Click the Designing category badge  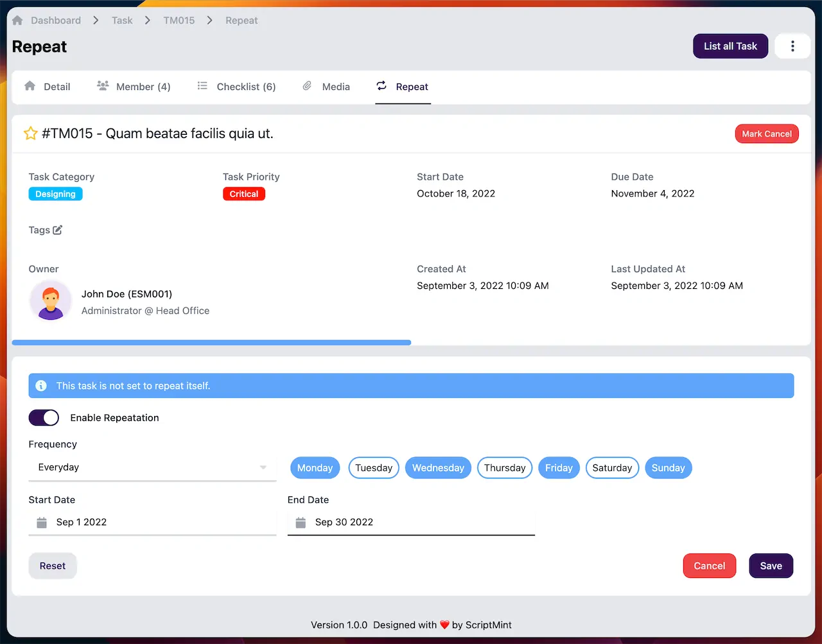click(x=55, y=194)
